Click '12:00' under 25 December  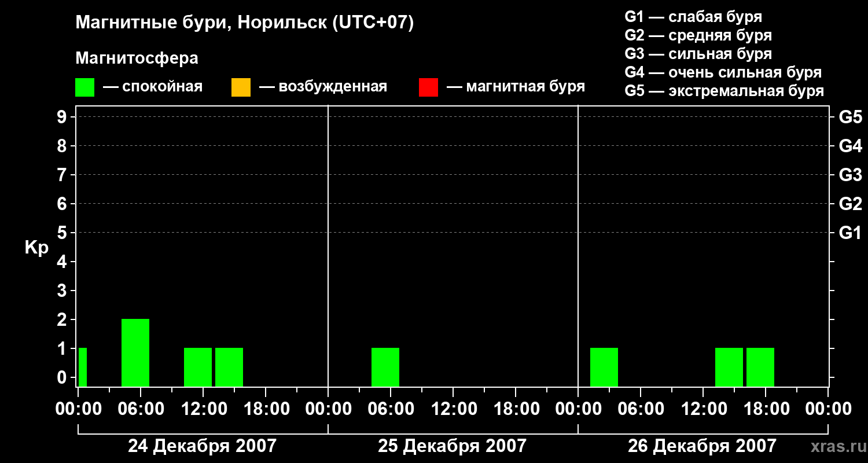point(453,409)
